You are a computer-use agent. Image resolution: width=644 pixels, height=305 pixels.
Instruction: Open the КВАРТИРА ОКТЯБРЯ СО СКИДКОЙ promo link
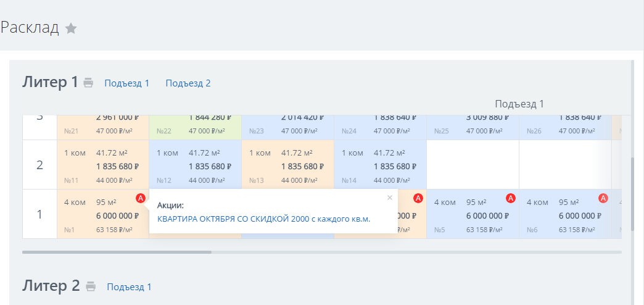point(263,219)
